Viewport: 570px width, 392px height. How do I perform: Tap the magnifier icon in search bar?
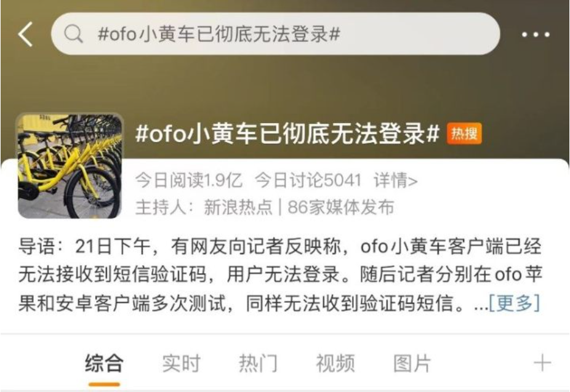coord(74,34)
